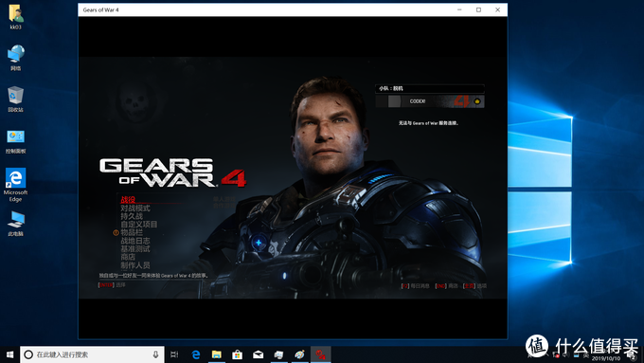Open Task View on taskbar
Image resolution: width=644 pixels, height=363 pixels.
click(174, 354)
